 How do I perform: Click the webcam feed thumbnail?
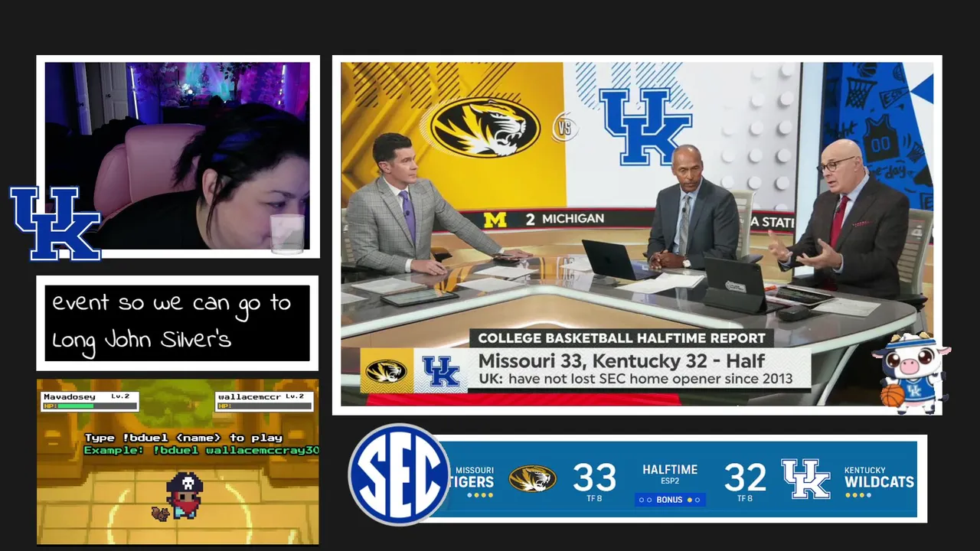pyautogui.click(x=178, y=156)
